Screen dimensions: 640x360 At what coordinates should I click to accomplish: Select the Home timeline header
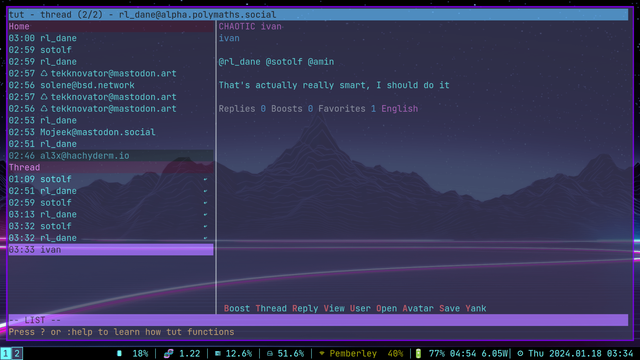111,27
